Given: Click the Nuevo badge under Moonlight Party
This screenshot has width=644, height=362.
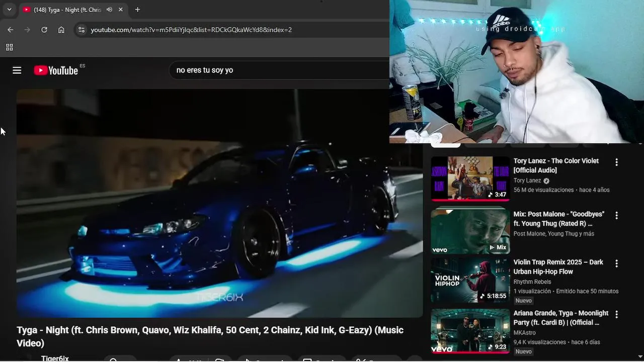Looking at the screenshot, I should (x=523, y=351).
